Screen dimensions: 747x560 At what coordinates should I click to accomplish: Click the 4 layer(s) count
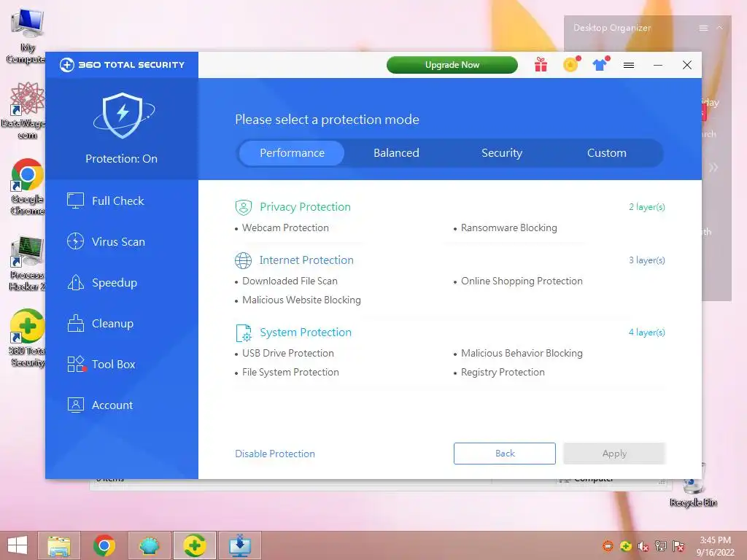pyautogui.click(x=647, y=332)
